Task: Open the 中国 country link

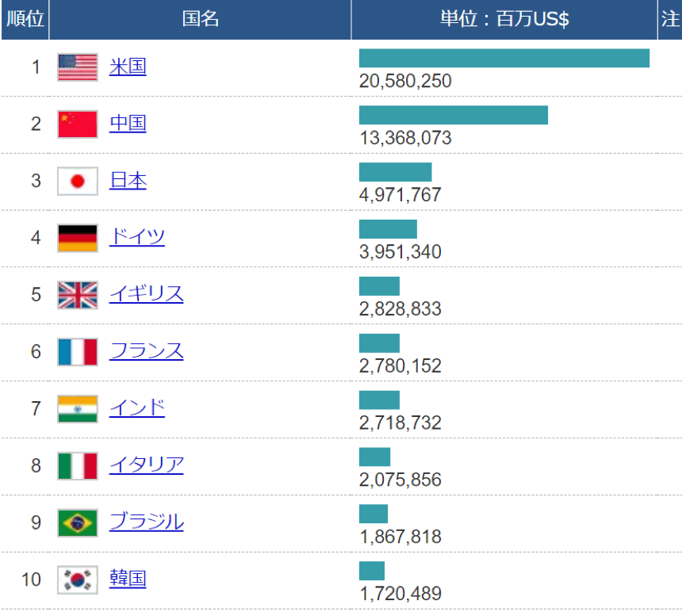Action: coord(128,124)
